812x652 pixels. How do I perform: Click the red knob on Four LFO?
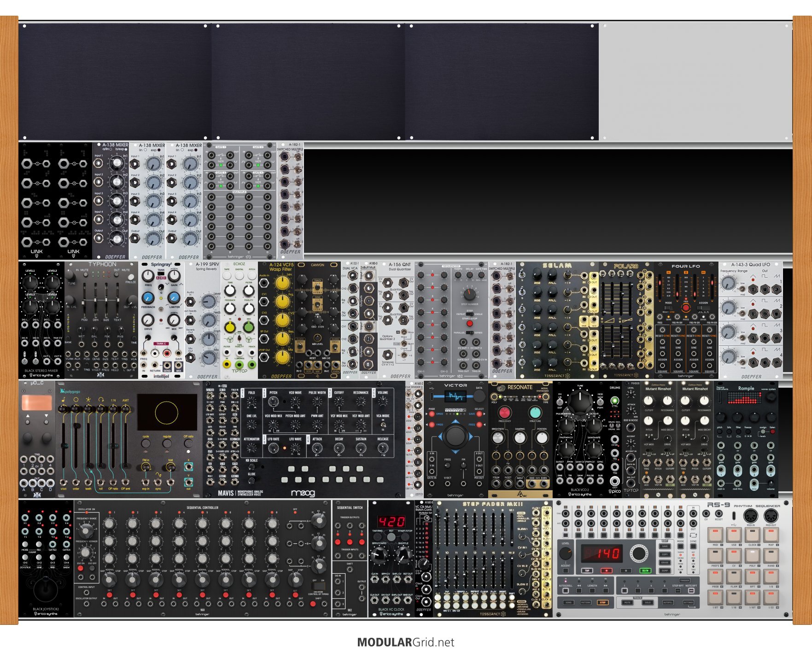(x=686, y=308)
